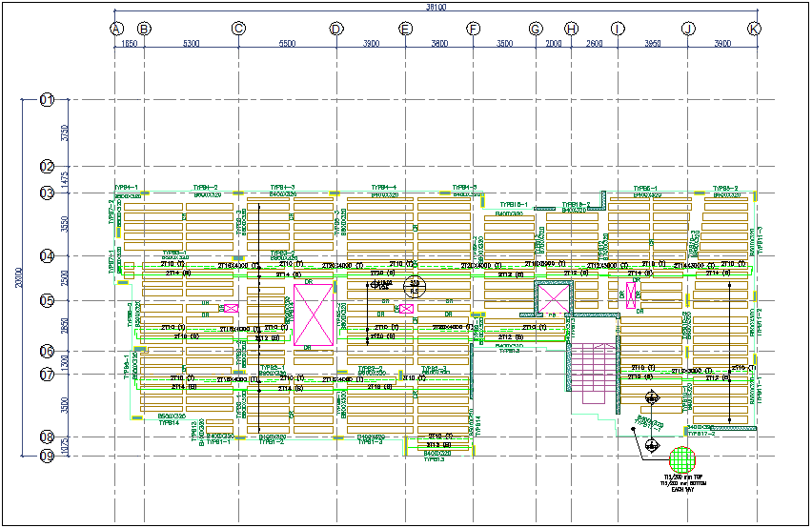Click beam label TYPB5-1
The height and width of the screenshot is (528, 812).
pos(646,189)
